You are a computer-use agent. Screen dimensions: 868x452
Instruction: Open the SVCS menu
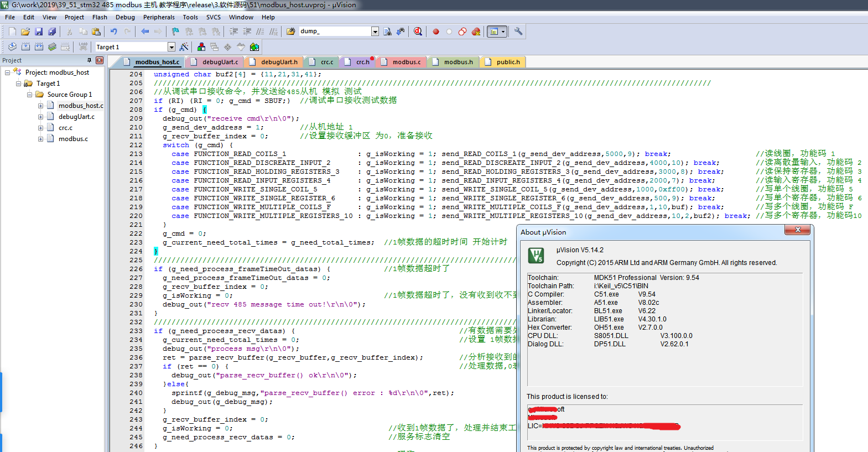tap(214, 17)
